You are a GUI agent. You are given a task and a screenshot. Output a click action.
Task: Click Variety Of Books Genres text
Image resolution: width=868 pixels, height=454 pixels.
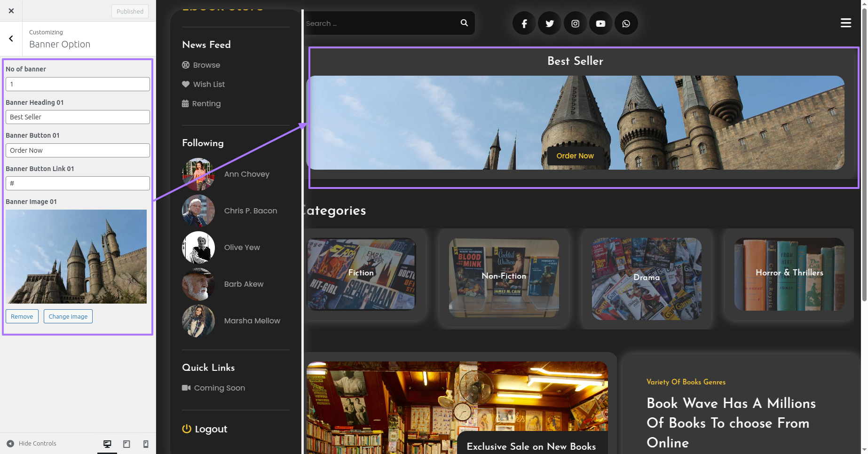[x=686, y=382]
